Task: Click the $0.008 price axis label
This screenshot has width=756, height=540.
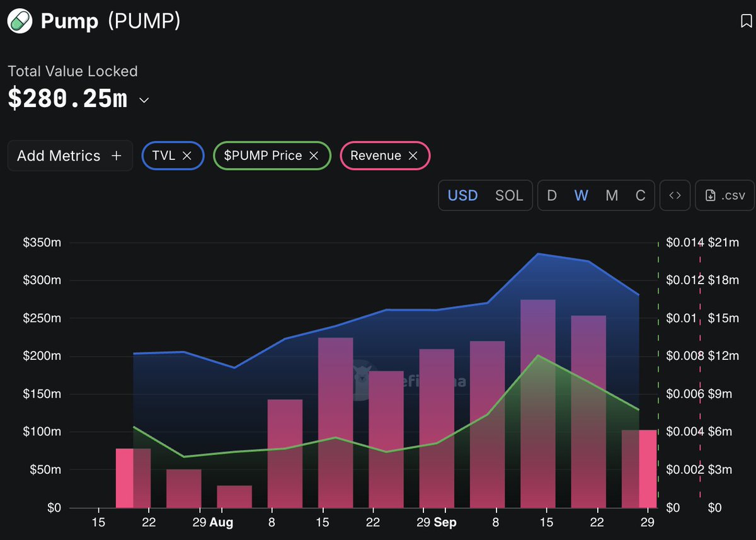Action: pyautogui.click(x=684, y=356)
